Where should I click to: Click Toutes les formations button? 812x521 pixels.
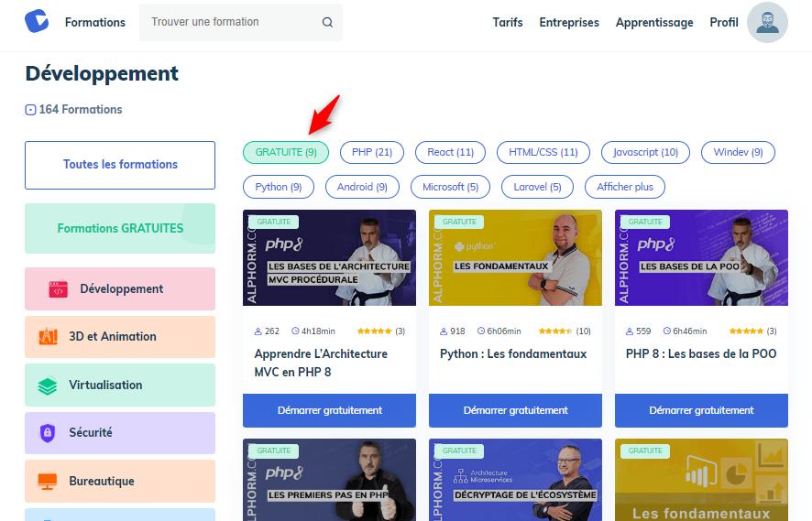point(120,165)
